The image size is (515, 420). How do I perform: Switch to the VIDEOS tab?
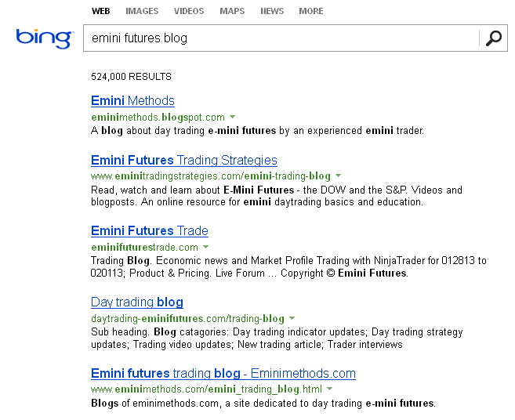(x=189, y=11)
